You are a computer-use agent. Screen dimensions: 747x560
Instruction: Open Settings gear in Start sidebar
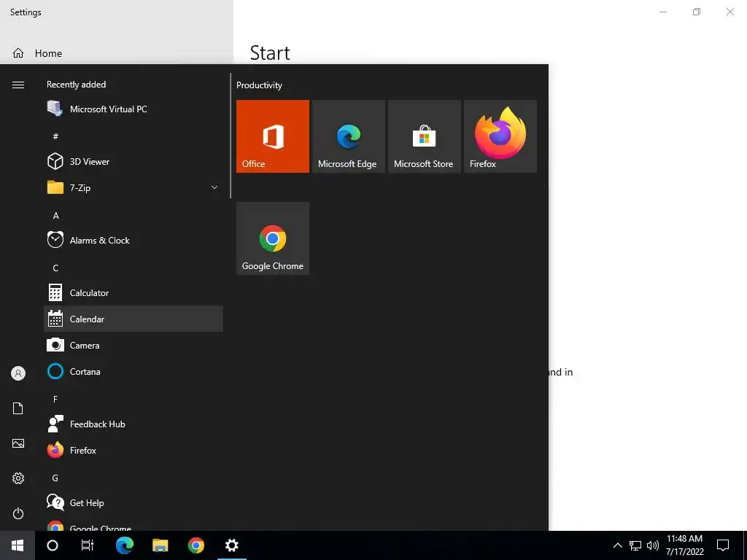[18, 478]
